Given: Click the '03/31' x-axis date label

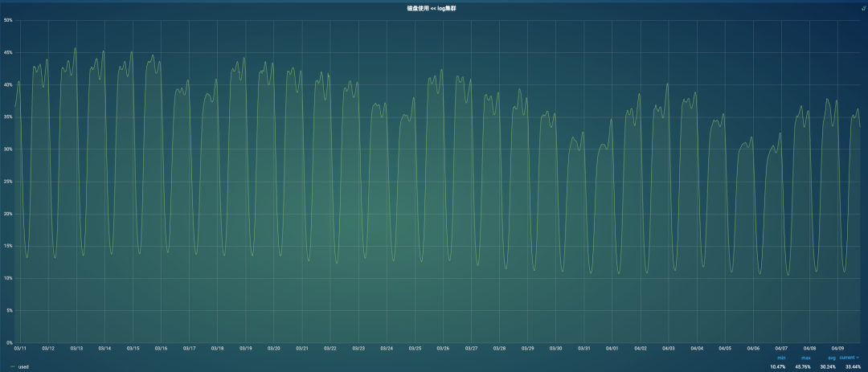Looking at the screenshot, I should 584,348.
